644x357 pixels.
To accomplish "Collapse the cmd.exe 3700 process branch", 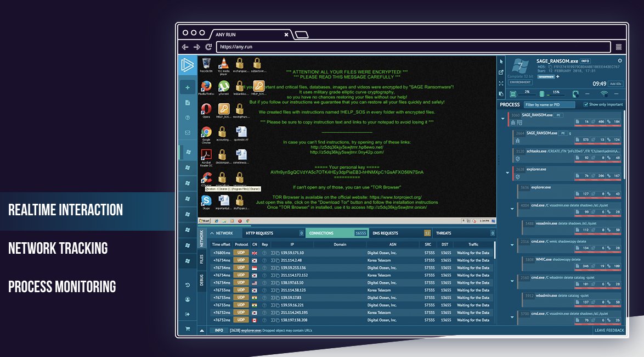I will [x=512, y=317].
